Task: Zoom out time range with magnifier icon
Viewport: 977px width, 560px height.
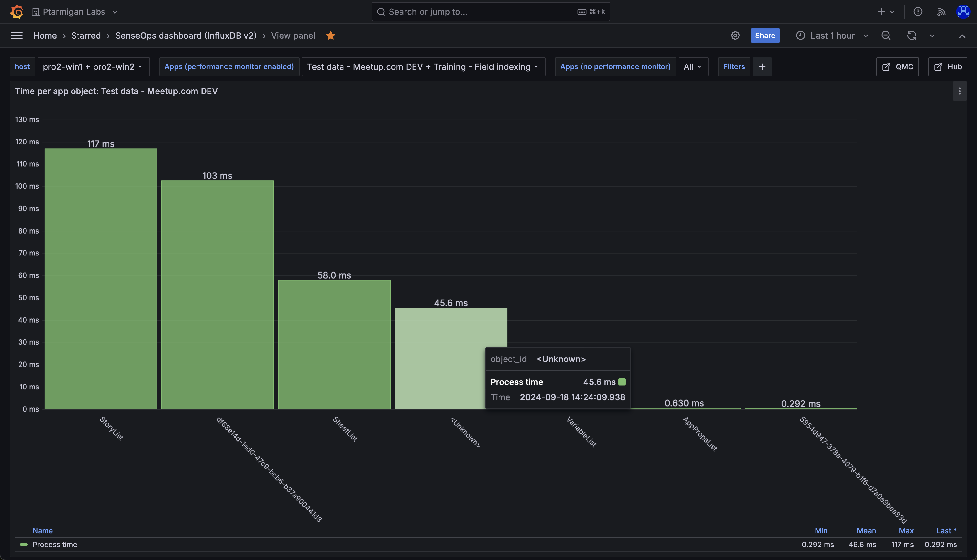Action: click(886, 35)
